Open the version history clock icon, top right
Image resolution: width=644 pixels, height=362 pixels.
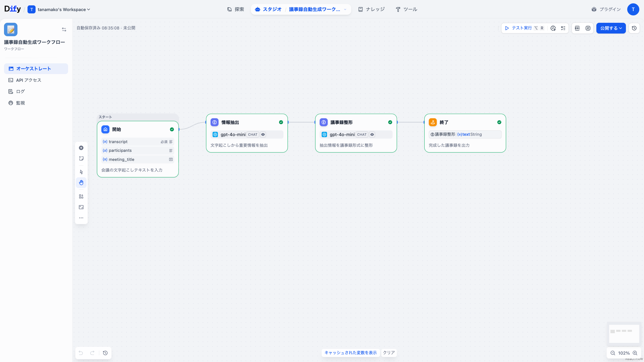[634, 28]
